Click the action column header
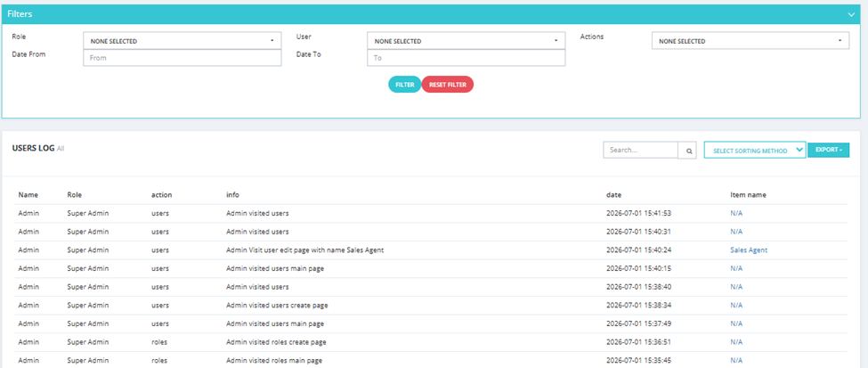The image size is (868, 368). [162, 195]
